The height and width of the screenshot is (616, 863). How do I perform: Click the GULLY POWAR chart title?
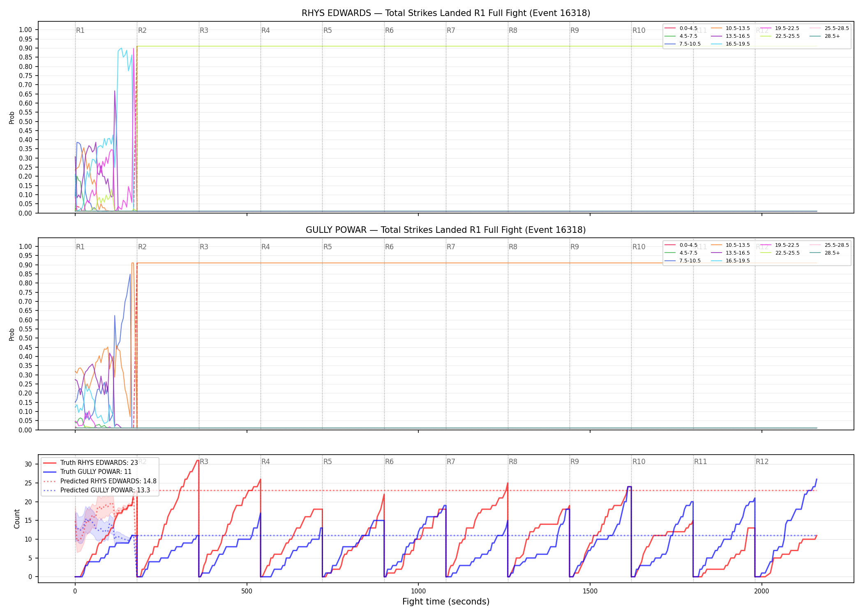(446, 230)
